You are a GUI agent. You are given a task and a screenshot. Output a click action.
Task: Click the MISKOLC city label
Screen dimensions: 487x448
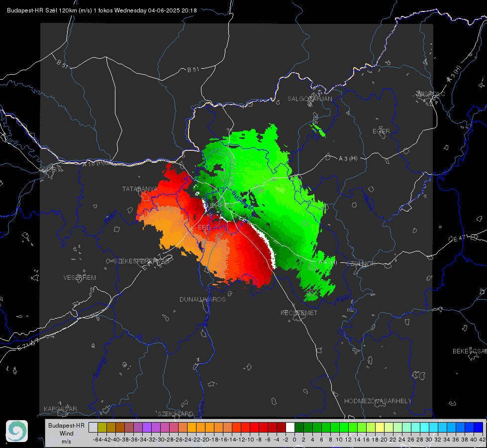[431, 94]
